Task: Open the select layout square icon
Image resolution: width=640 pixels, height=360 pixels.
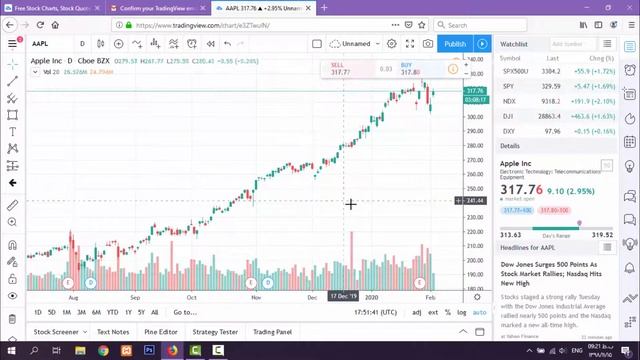Action: [x=317, y=44]
